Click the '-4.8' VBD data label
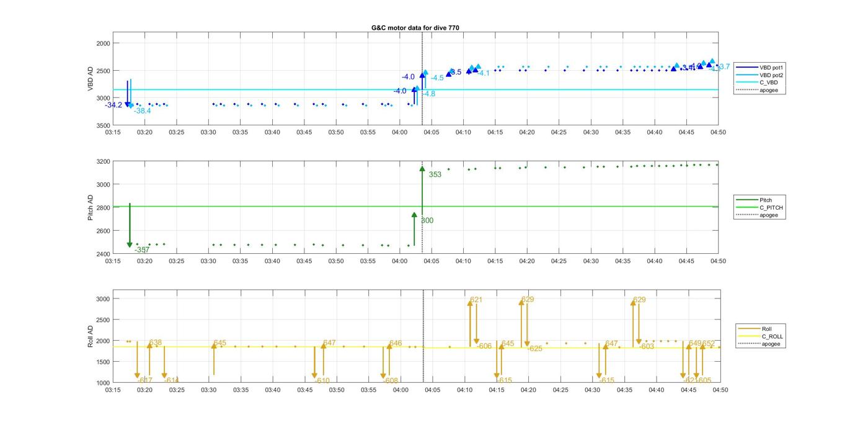Viewport: 868px width, 430px height. [428, 94]
